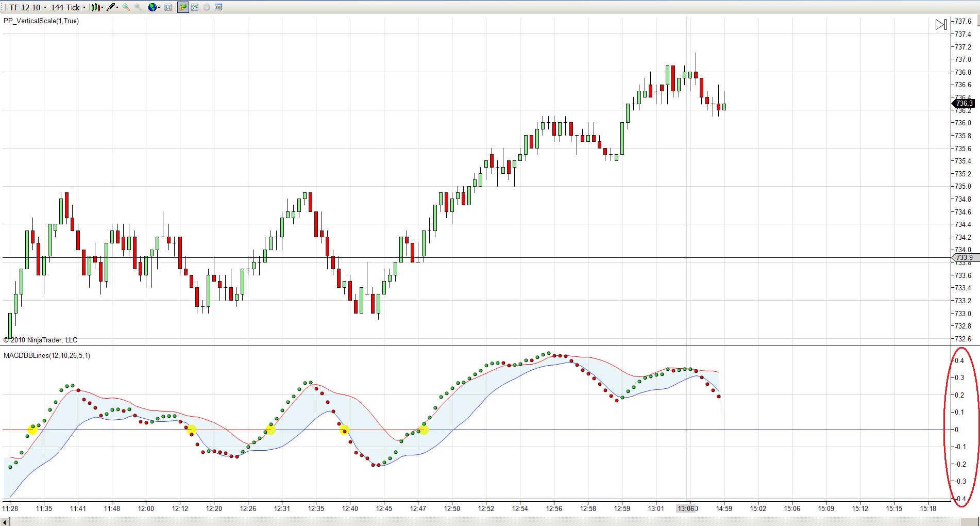Click the grayed-out circular toolbar icon
The image size is (980, 526).
[x=207, y=7]
